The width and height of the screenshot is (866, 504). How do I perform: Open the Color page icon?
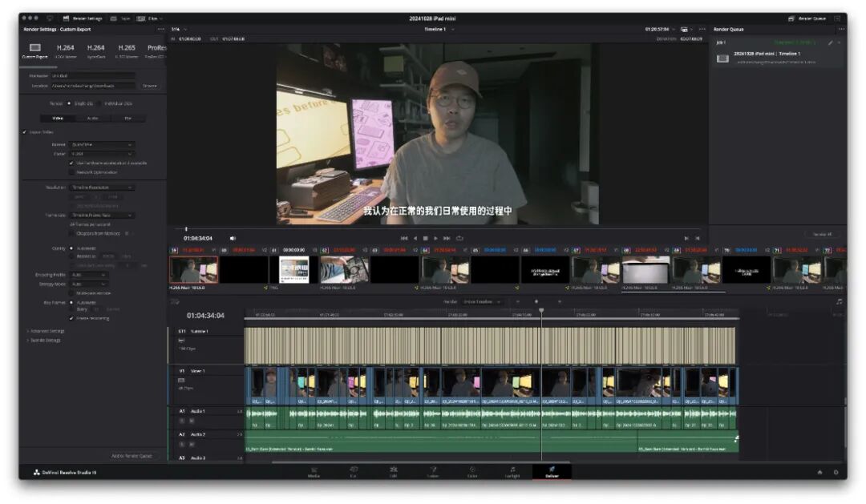(x=472, y=470)
